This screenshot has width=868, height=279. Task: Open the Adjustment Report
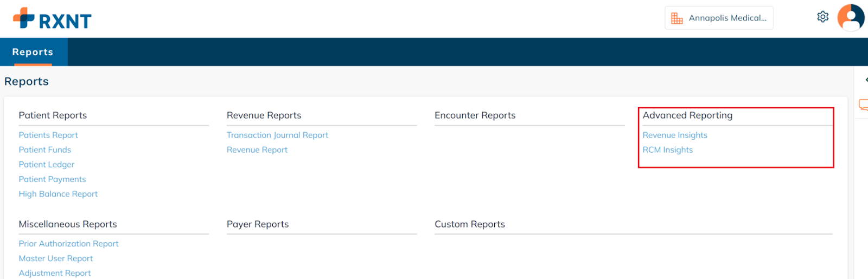pos(55,273)
